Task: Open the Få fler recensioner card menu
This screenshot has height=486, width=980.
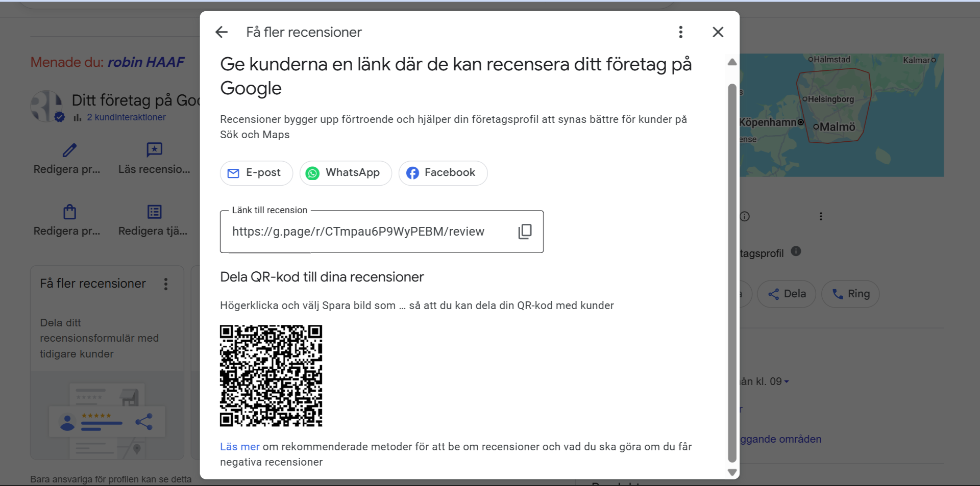Action: (166, 284)
